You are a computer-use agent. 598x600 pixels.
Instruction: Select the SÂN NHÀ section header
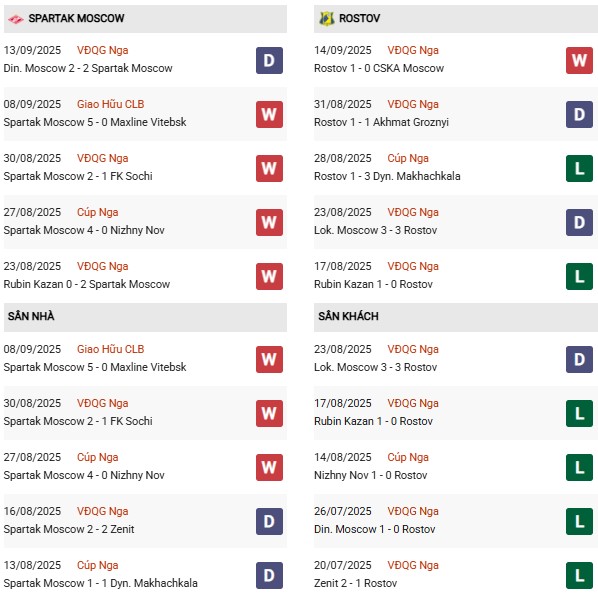(145, 317)
